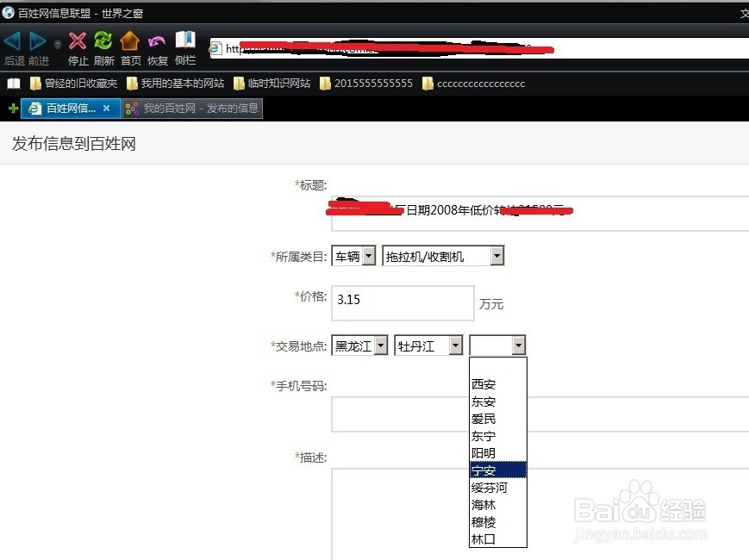
Task: Click the 描述 description text area
Action: click(x=540, y=514)
